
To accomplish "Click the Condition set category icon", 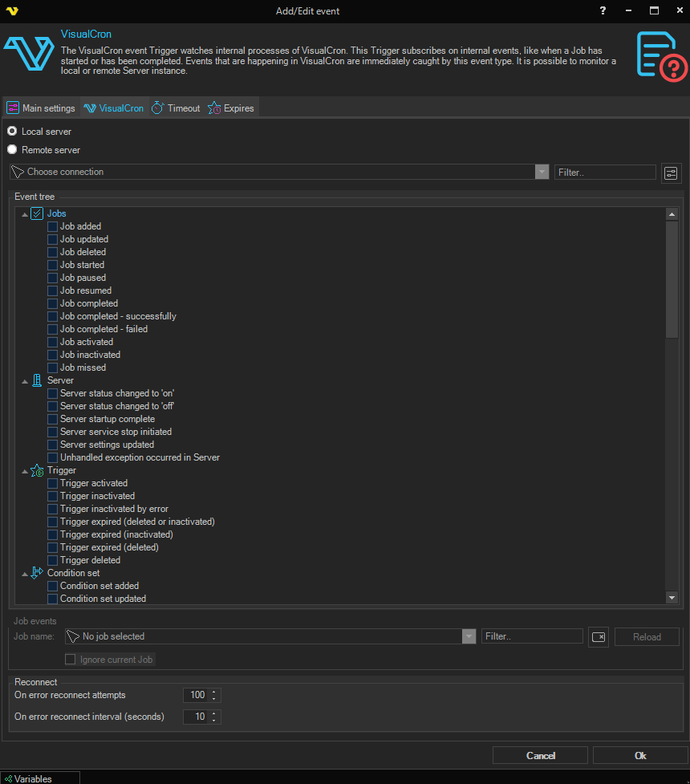I will (x=37, y=573).
